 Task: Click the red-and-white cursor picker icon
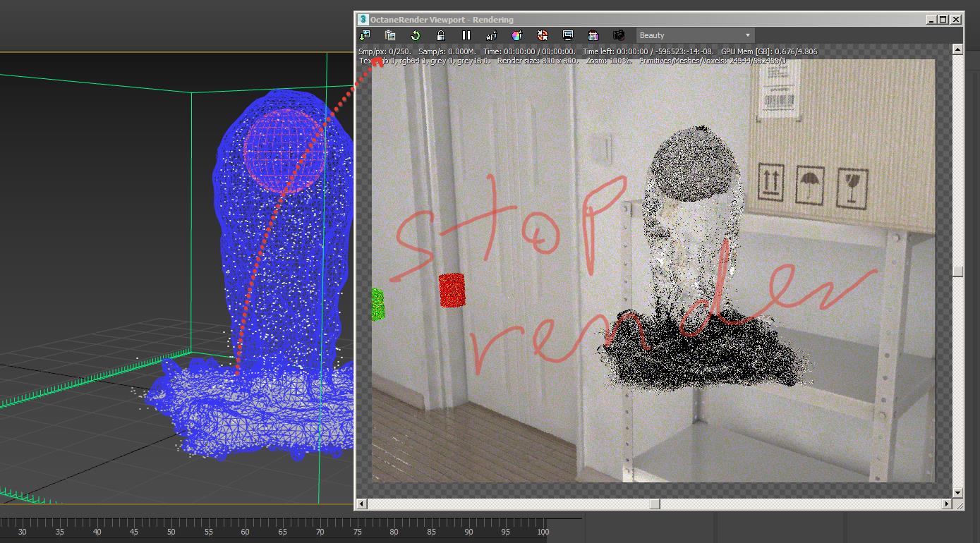[543, 35]
